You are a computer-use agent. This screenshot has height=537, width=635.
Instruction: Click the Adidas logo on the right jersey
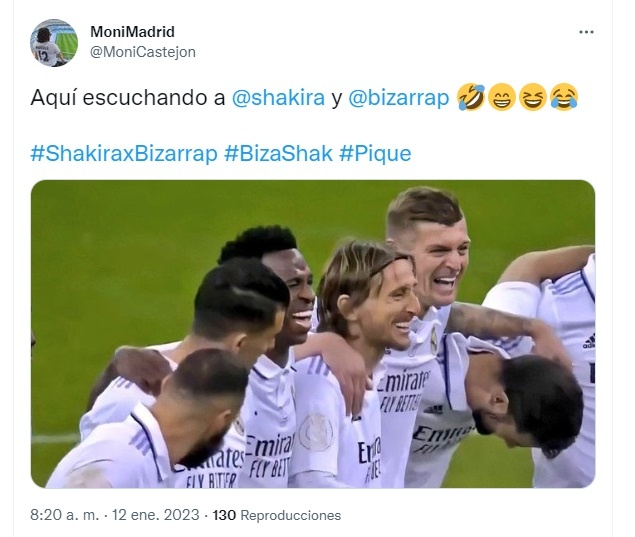pyautogui.click(x=589, y=341)
